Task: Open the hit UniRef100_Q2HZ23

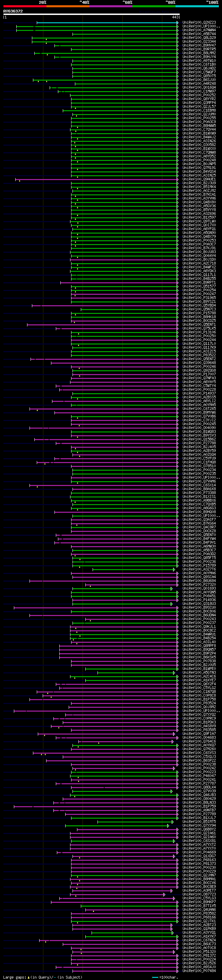Action: pyautogui.click(x=199, y=23)
